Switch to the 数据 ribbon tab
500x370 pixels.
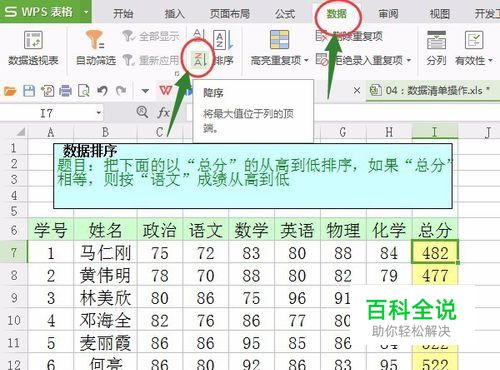pos(337,14)
